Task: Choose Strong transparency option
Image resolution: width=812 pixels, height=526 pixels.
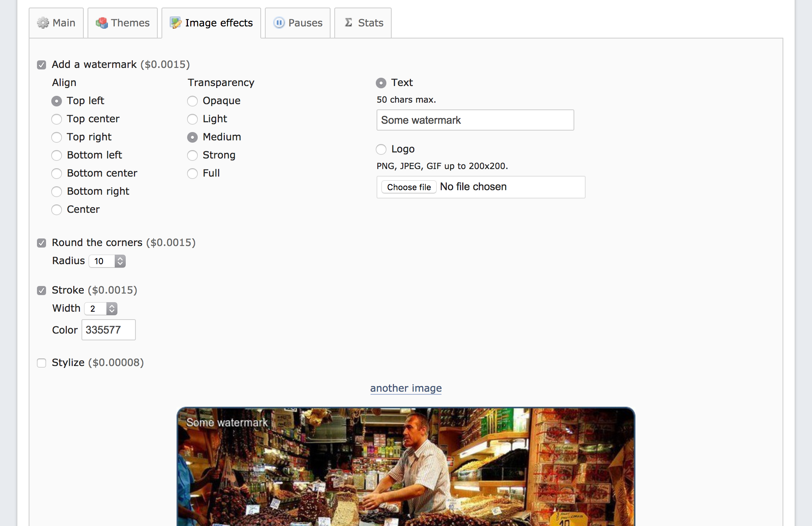Action: pos(192,155)
